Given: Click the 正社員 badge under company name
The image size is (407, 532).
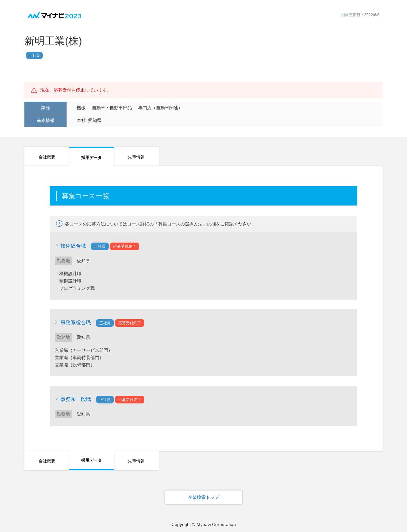Looking at the screenshot, I should (x=34, y=55).
